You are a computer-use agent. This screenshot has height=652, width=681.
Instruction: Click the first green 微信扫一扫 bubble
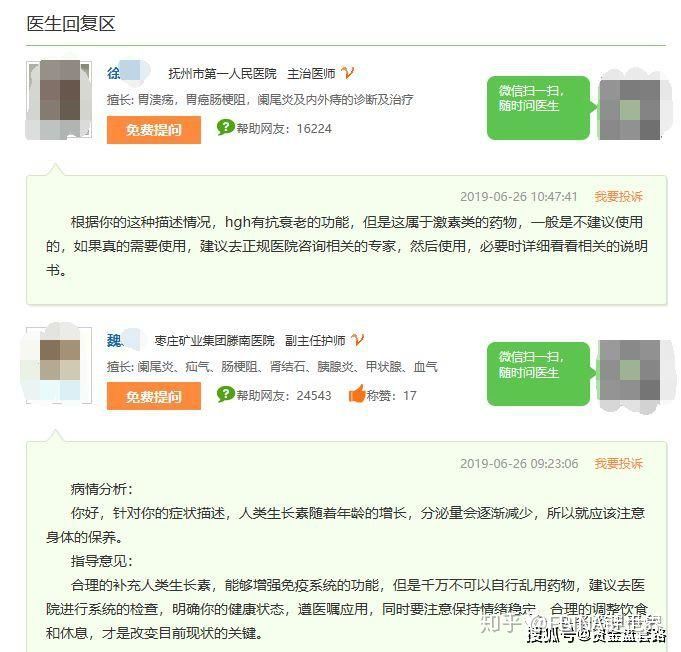pyautogui.click(x=540, y=108)
